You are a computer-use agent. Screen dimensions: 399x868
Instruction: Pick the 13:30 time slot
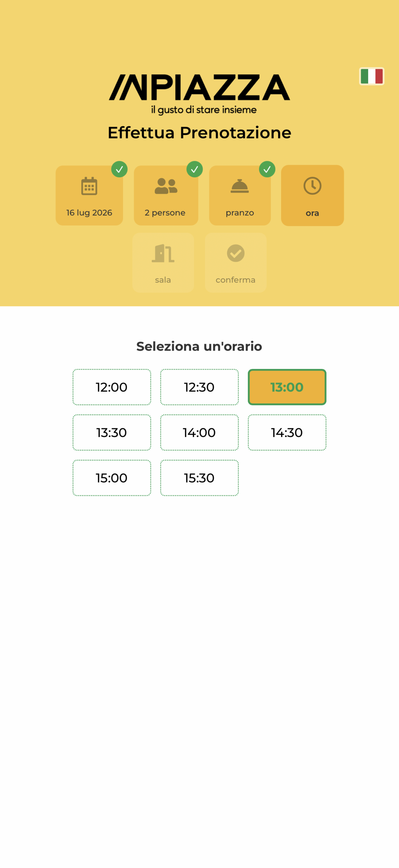112,432
